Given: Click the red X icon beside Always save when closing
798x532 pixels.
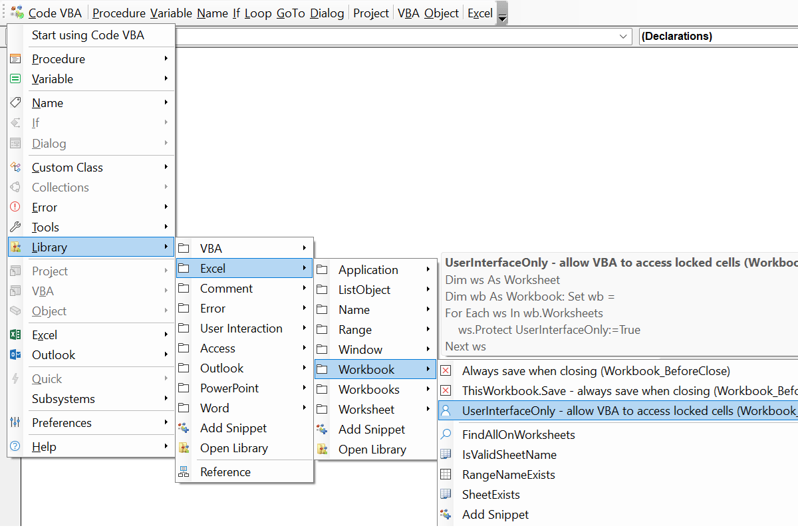Looking at the screenshot, I should coord(446,371).
